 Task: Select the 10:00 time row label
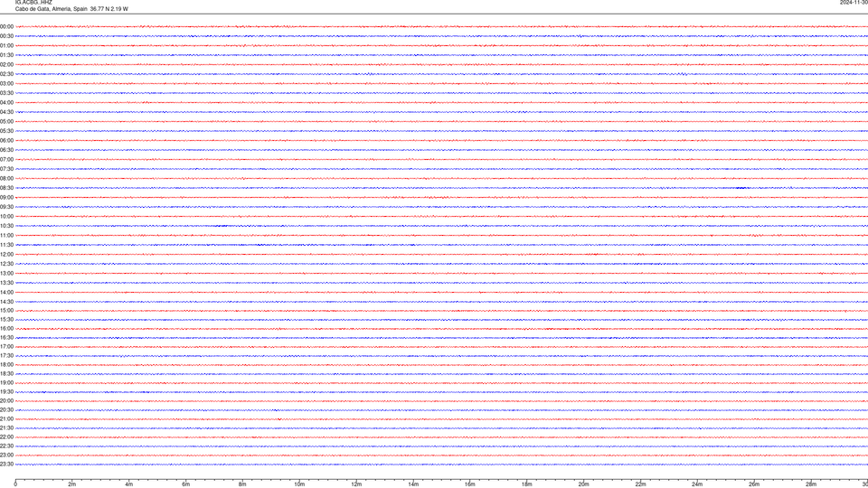point(6,216)
